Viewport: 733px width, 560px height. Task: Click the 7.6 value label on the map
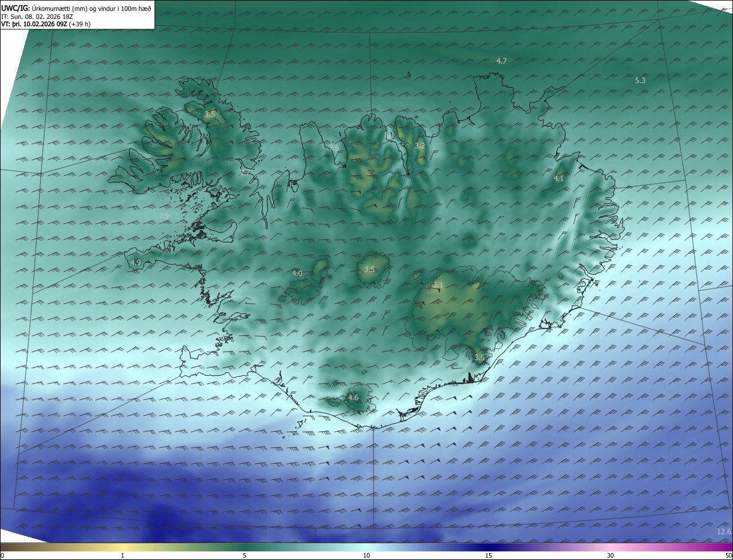[334, 148]
